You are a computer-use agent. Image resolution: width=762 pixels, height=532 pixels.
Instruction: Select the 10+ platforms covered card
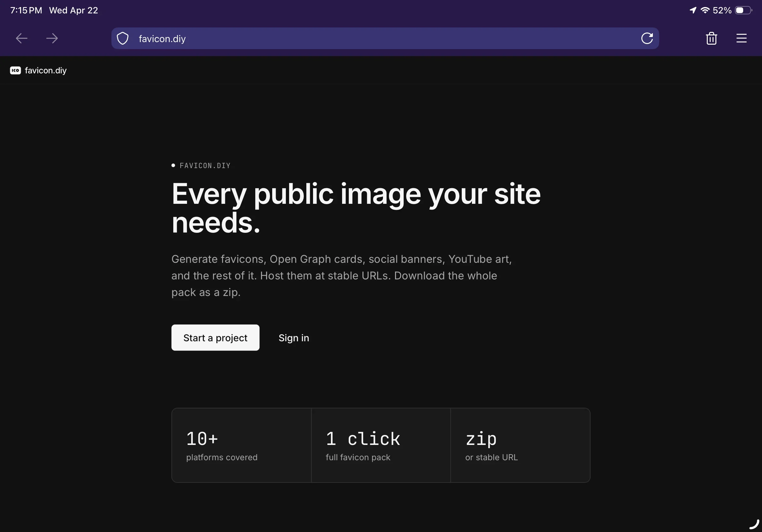[x=241, y=445]
